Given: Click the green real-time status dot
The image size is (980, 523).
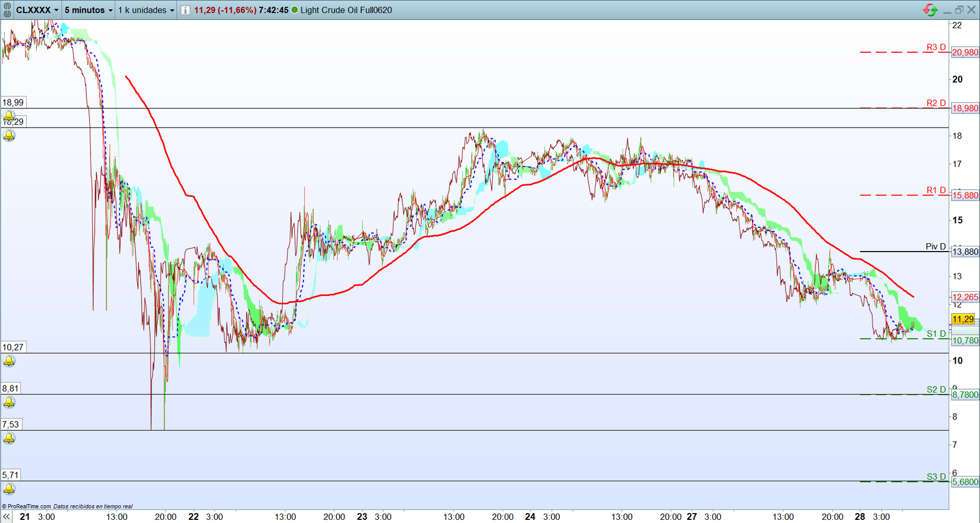Looking at the screenshot, I should [x=294, y=10].
